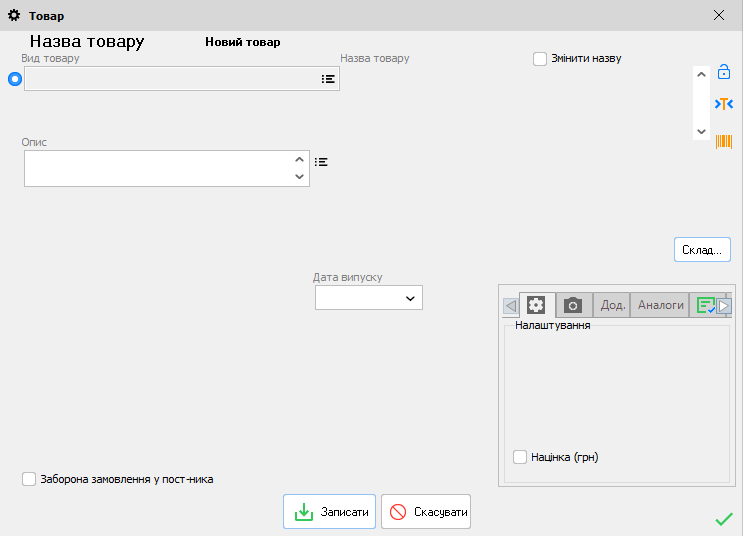Check Заборона замовлення у пост-ника
This screenshot has width=743, height=536.
(29, 479)
